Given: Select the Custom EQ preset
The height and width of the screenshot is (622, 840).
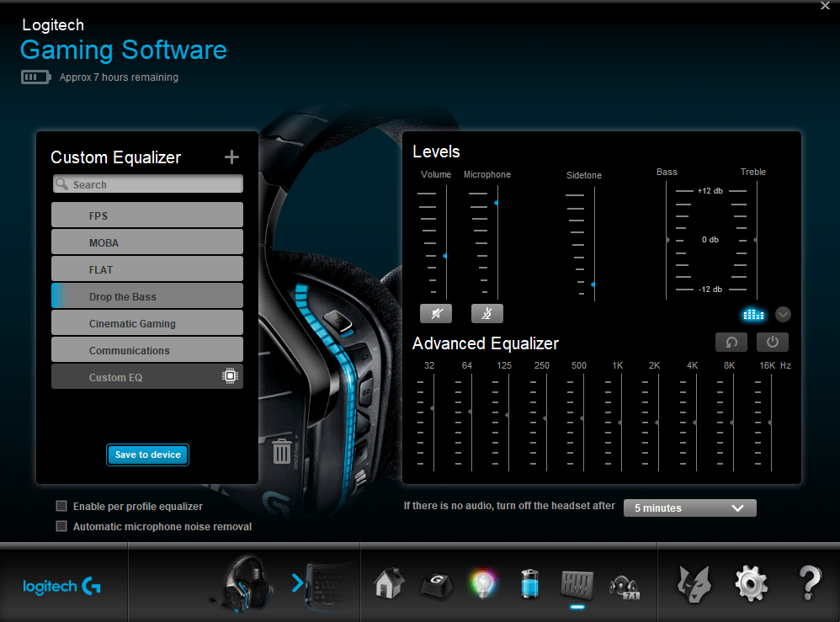Looking at the screenshot, I should coord(147,376).
